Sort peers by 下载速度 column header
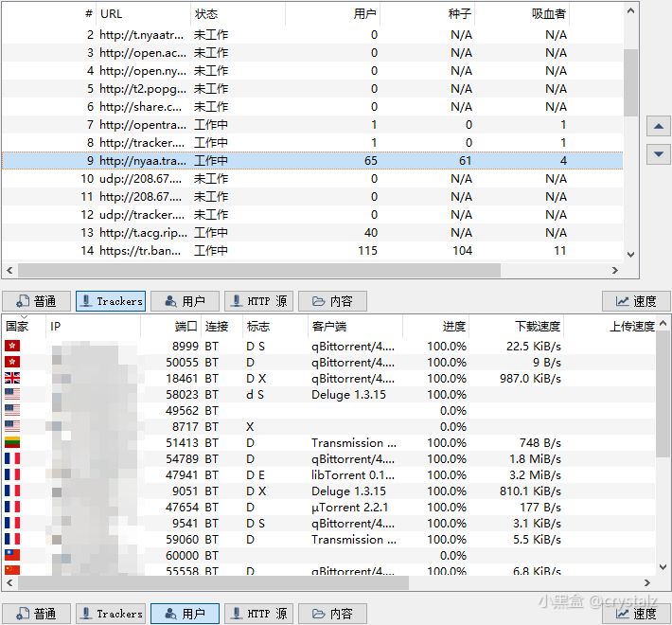 (x=516, y=326)
